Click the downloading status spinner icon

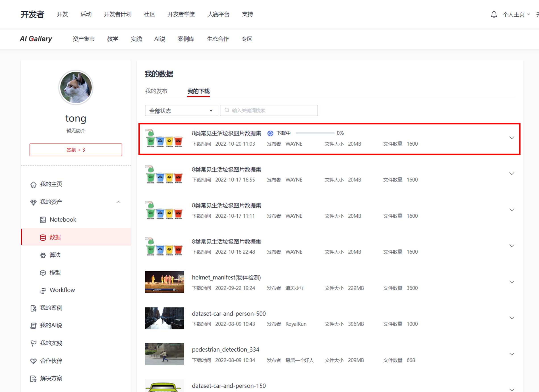pos(270,133)
